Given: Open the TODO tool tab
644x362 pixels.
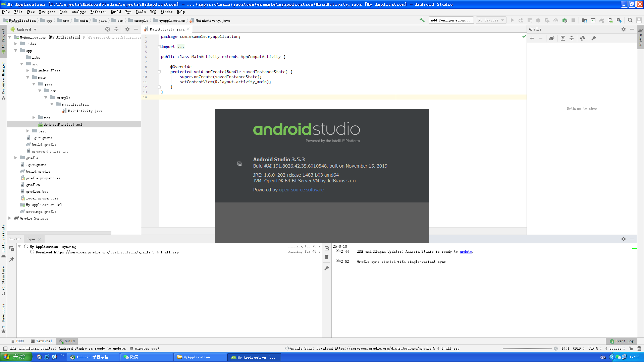Looking at the screenshot, I should (17, 341).
